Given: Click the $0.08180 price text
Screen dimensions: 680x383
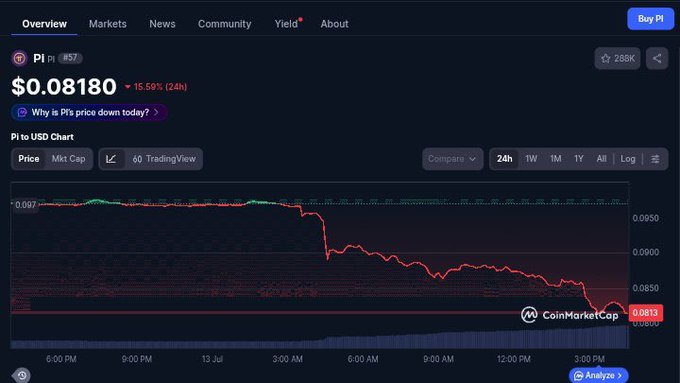Looking at the screenshot, I should (64, 86).
